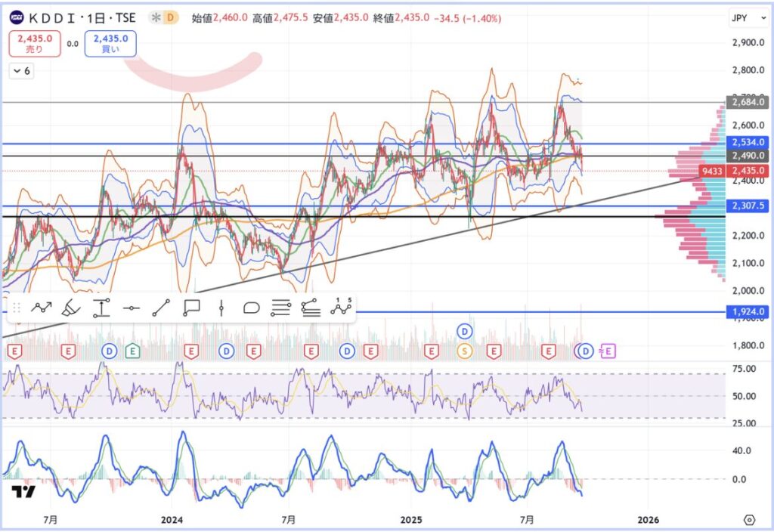Select the trend line tool
774x532 pixels.
[x=160, y=308]
